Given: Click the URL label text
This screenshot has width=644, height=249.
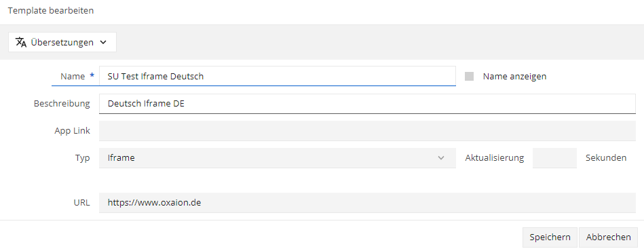Looking at the screenshot, I should point(82,203).
